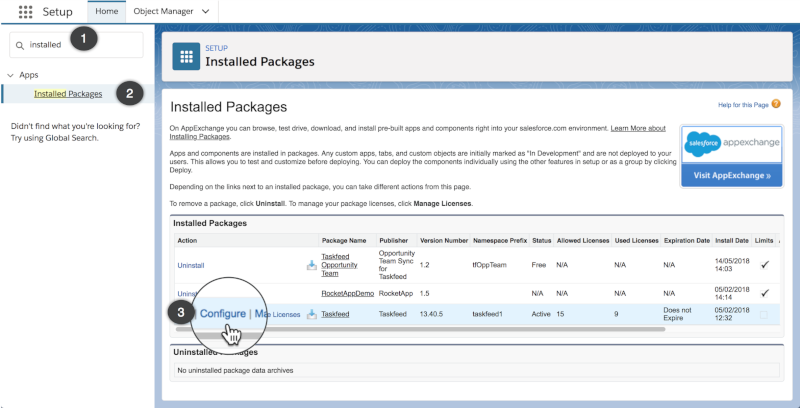Toggle Limits checkbox for Taskfeed row
This screenshot has height=408, width=800.
click(x=763, y=315)
